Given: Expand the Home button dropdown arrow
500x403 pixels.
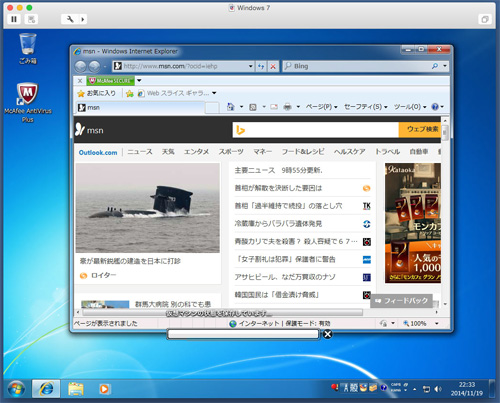Looking at the screenshot, I should point(241,107).
